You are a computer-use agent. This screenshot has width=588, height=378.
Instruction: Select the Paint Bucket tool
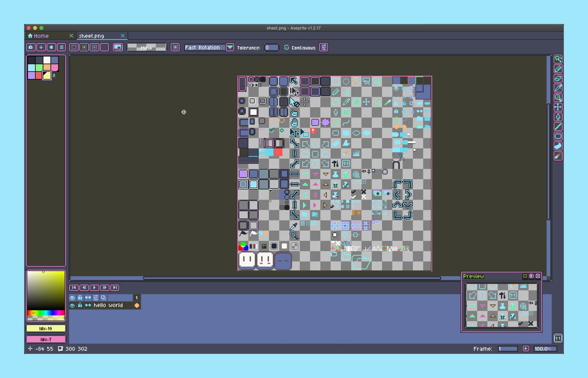click(x=558, y=117)
